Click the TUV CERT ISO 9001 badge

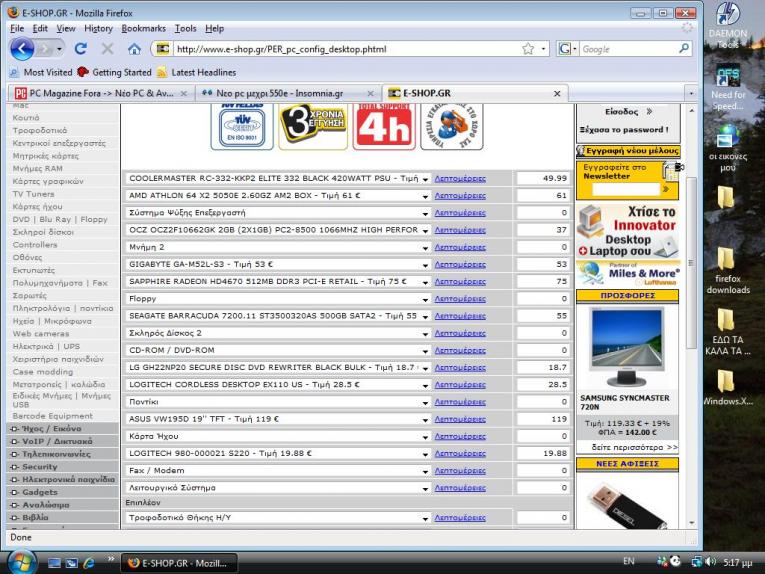click(x=242, y=126)
